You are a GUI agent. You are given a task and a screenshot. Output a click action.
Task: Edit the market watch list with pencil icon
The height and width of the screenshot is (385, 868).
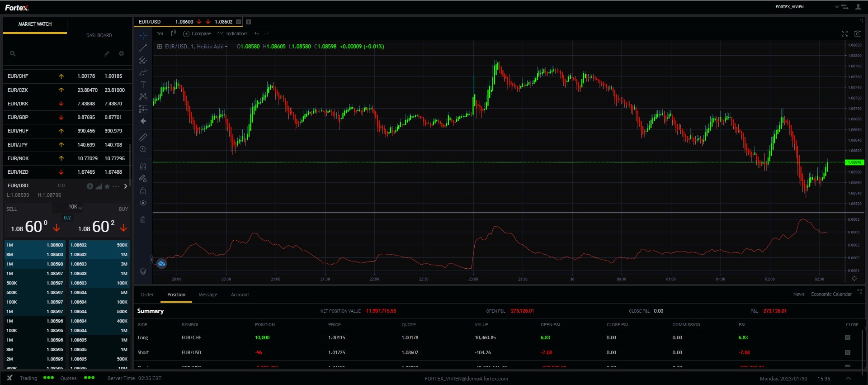(107, 53)
